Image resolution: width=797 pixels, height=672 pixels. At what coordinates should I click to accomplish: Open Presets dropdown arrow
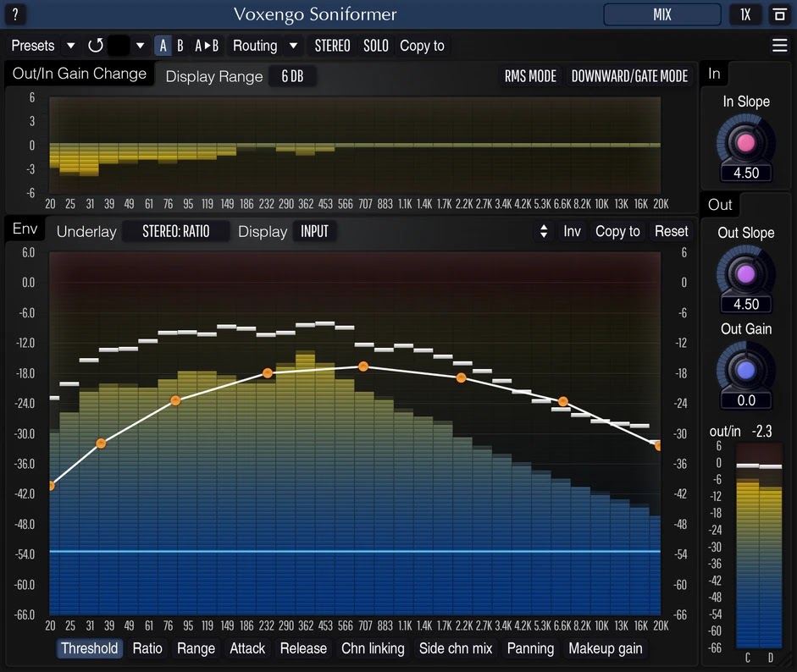(70, 46)
